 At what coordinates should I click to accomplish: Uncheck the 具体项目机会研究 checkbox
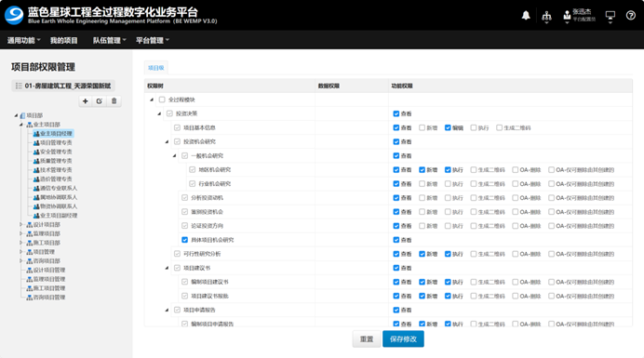click(185, 240)
